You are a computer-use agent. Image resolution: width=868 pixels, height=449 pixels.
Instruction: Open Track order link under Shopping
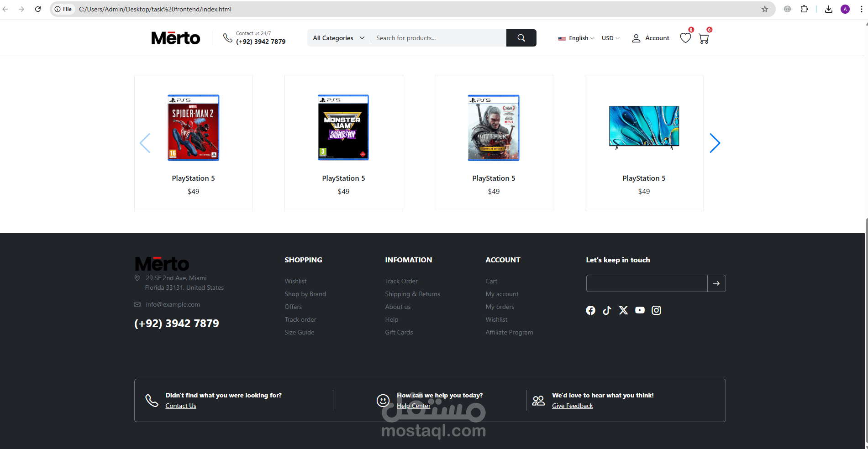pyautogui.click(x=300, y=319)
